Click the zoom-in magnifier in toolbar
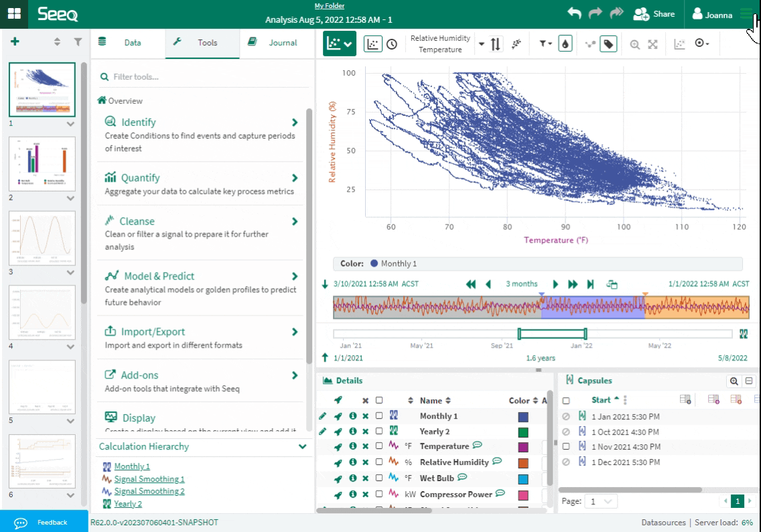Screen dimensions: 761x532 coord(634,44)
